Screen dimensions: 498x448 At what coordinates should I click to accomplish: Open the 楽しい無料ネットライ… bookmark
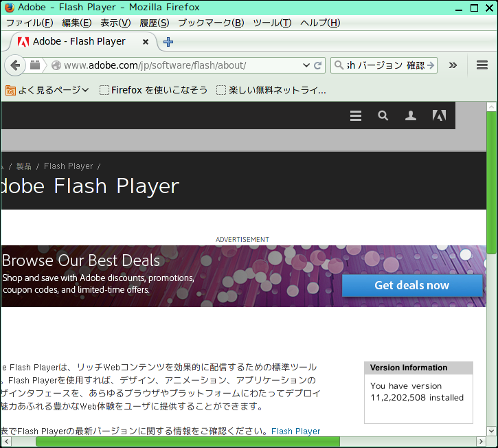click(271, 90)
